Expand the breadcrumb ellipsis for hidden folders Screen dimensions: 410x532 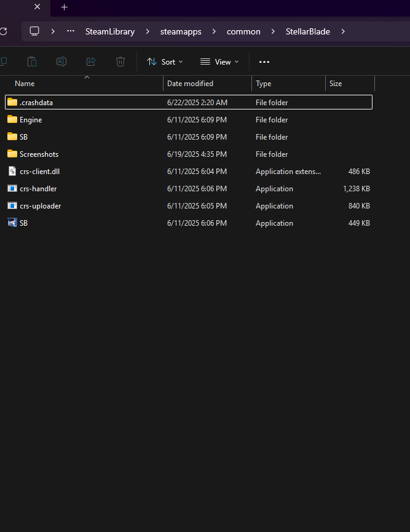tap(71, 31)
